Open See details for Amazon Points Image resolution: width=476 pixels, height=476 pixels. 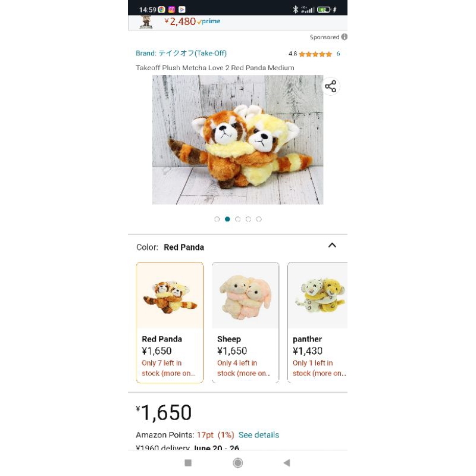259,435
